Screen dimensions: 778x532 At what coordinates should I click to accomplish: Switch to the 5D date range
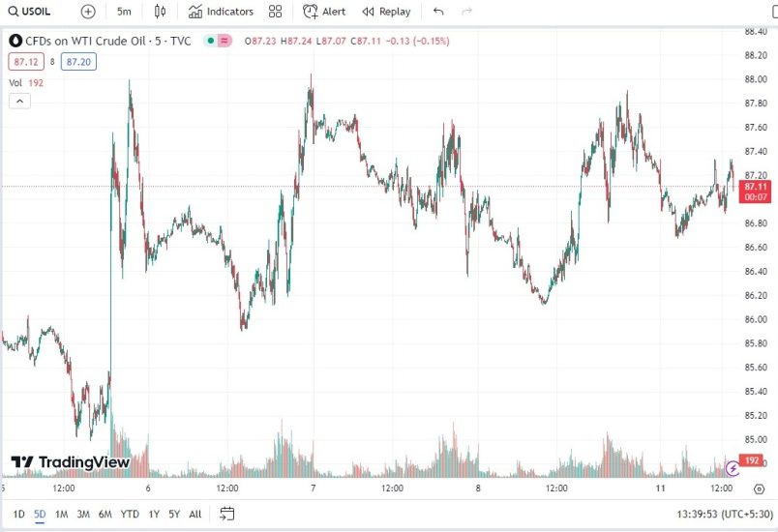coord(40,514)
